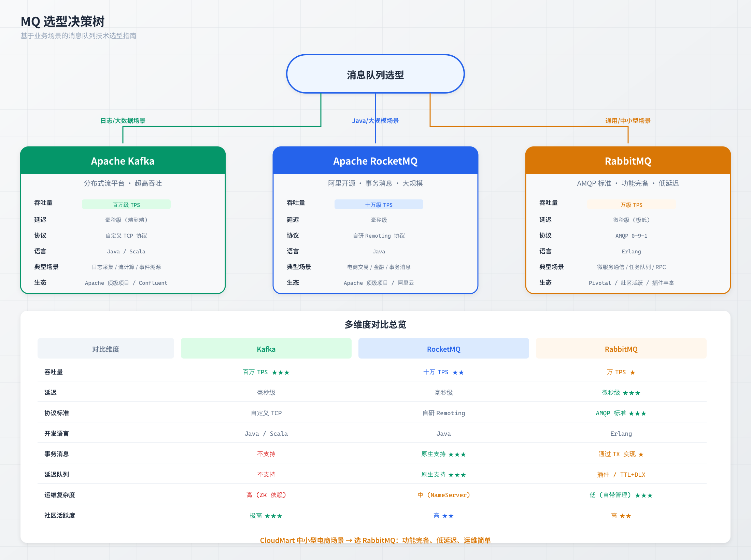Click Kafka's "不支持" in 事务消息 row

(x=266, y=454)
